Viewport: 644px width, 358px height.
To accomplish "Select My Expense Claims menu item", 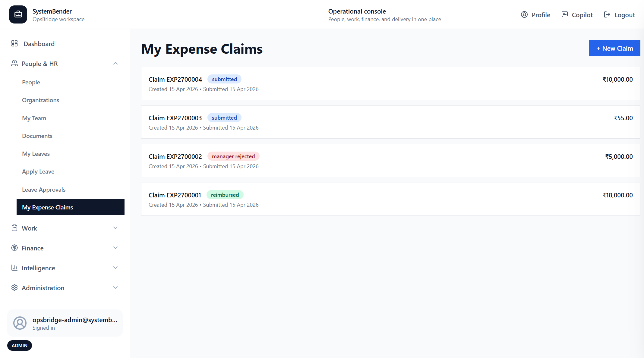I will click(70, 207).
